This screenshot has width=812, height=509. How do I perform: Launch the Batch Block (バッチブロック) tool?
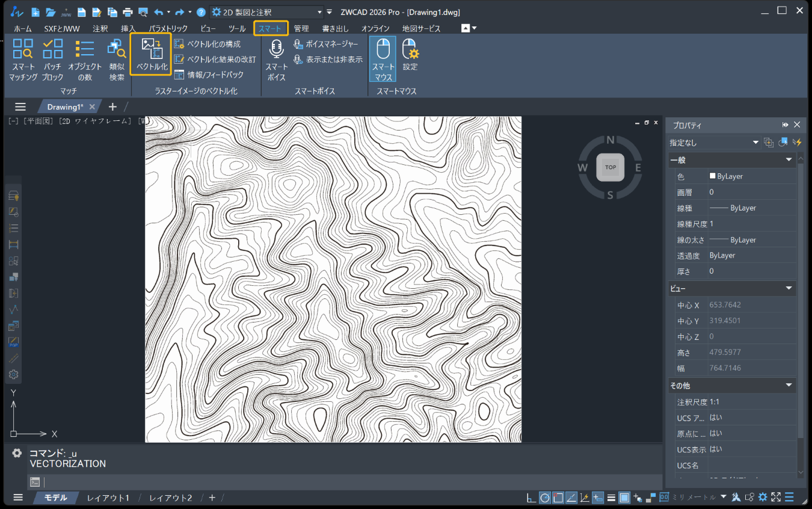coord(53,60)
